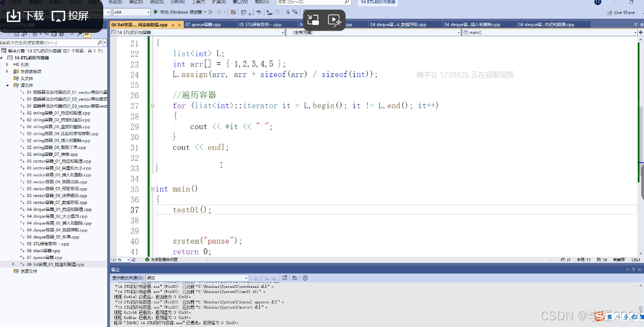This screenshot has width=644, height=327.
Task: Close the 输出 output panel
Action: (639, 270)
